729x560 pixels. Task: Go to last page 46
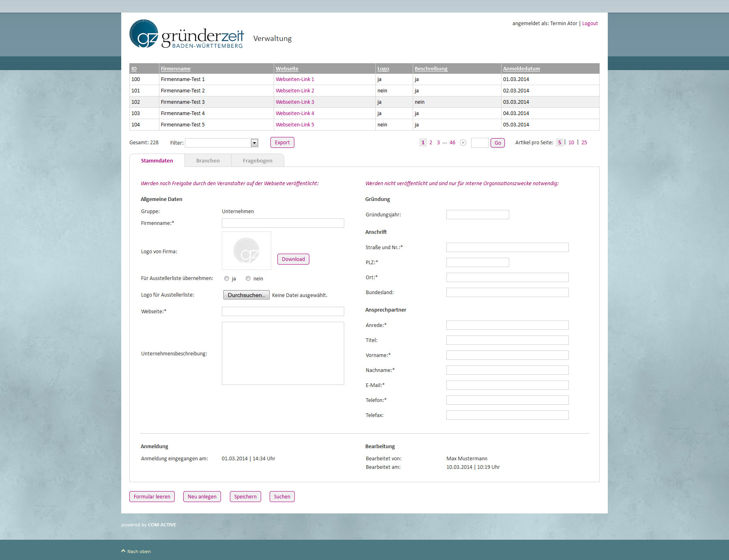(452, 143)
